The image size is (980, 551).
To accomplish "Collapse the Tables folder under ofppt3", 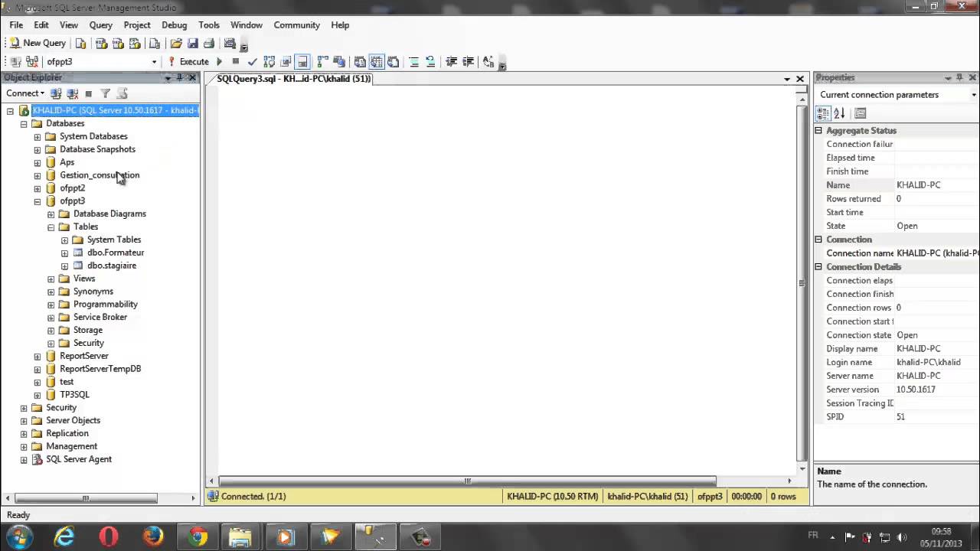I will pos(51,227).
